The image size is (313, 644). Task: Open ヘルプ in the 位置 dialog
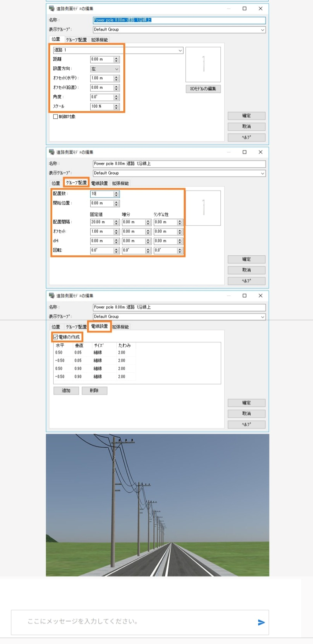246,137
